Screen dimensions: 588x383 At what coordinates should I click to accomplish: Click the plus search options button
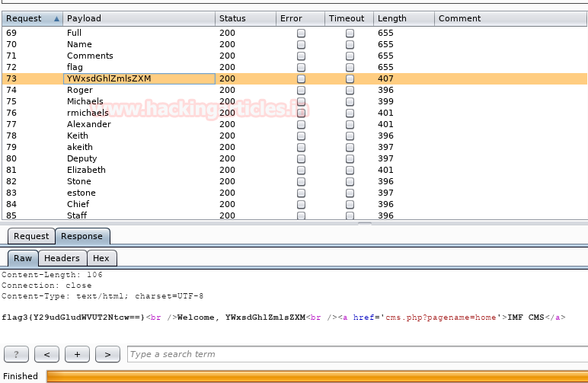coord(77,354)
